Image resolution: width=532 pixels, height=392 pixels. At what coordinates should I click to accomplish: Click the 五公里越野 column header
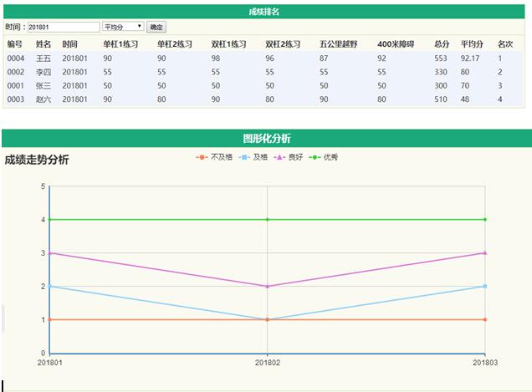click(338, 44)
